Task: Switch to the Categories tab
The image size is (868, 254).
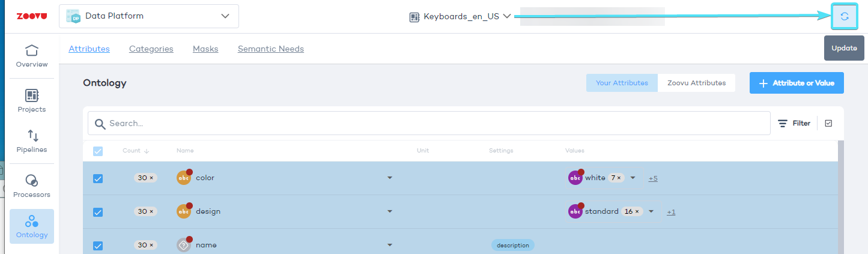Action: pyautogui.click(x=151, y=49)
